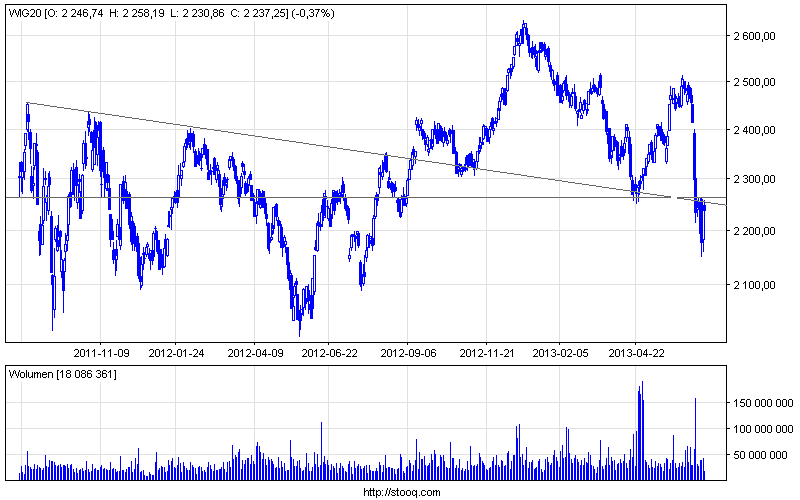This screenshot has width=800, height=500.
Task: Click the 2012-09-06 date label
Action: click(408, 353)
